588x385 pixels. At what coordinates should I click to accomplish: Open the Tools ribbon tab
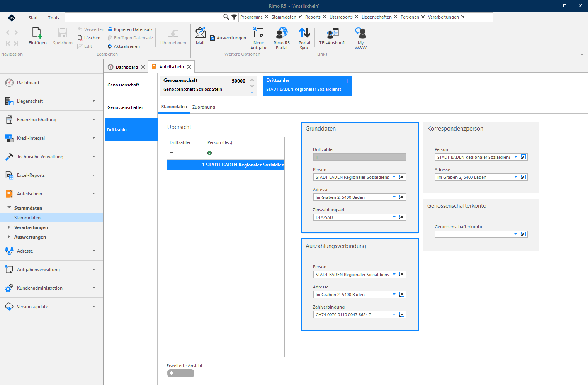[x=54, y=18]
